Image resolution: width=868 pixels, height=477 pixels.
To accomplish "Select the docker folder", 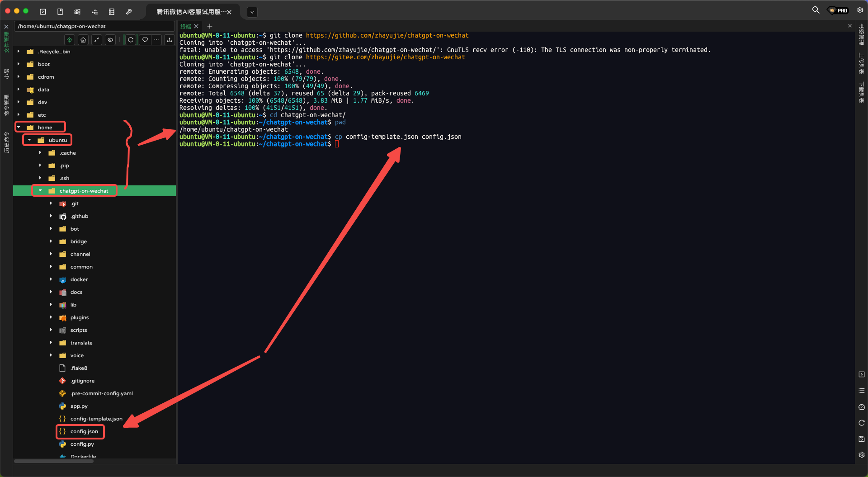I will [x=79, y=279].
